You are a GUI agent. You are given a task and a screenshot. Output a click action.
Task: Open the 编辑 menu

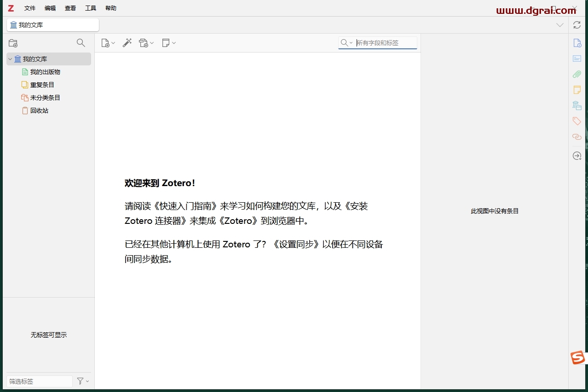coord(50,8)
